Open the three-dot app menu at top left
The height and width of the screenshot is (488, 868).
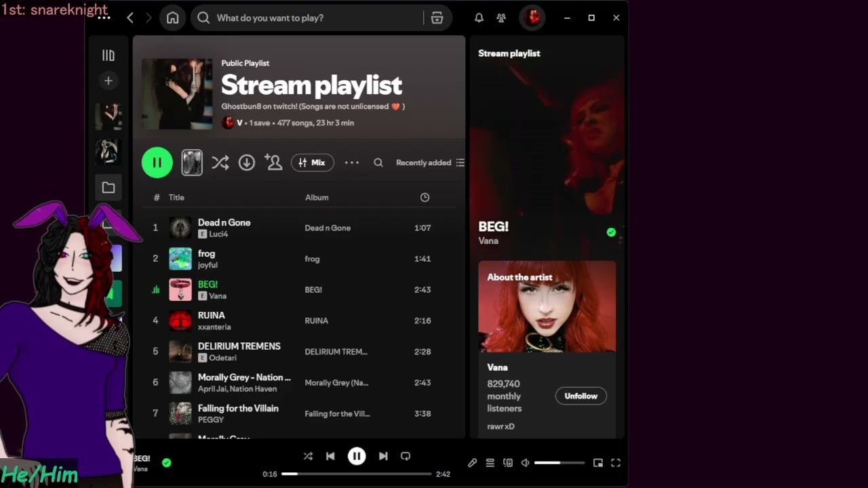click(x=104, y=18)
